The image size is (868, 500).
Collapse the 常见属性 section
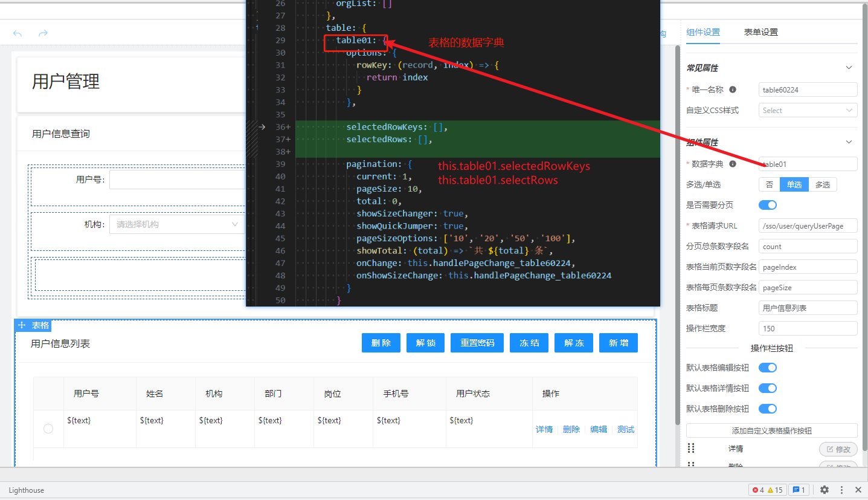tap(849, 68)
